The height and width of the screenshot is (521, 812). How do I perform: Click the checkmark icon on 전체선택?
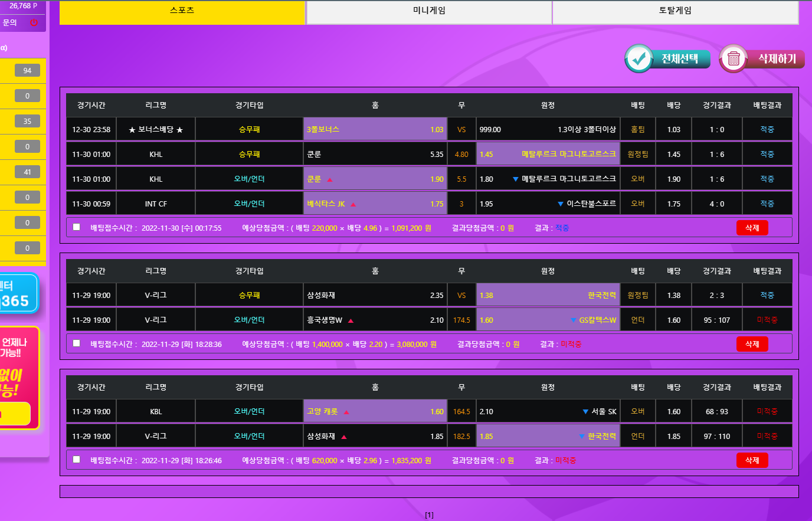tap(639, 58)
